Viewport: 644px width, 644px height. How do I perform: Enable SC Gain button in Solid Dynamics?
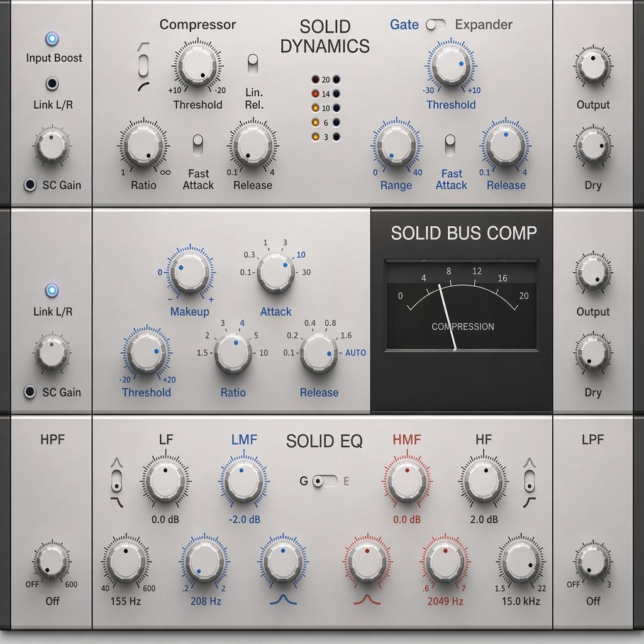coord(30,185)
